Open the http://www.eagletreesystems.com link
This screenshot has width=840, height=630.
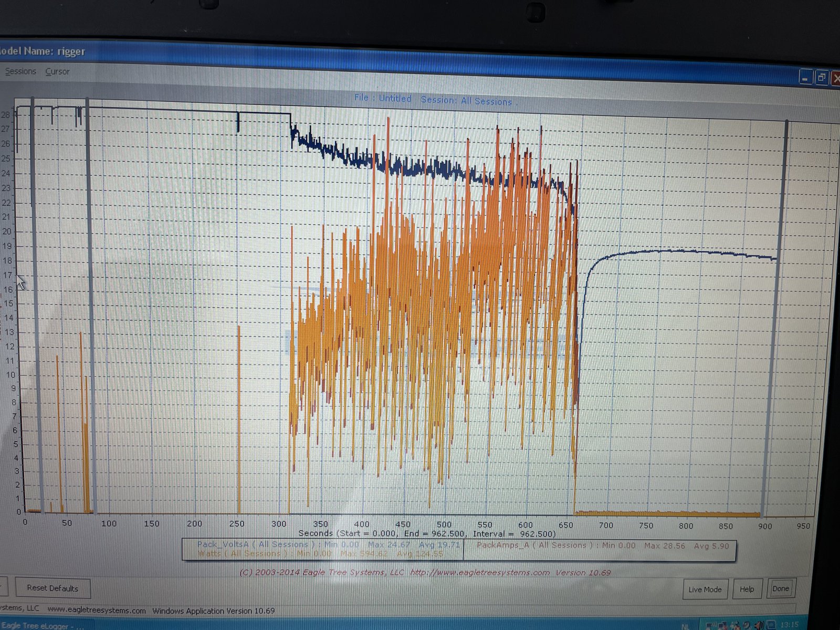(x=480, y=572)
